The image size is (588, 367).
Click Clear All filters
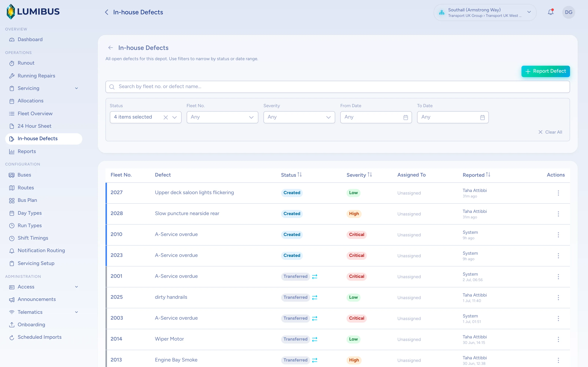550,132
